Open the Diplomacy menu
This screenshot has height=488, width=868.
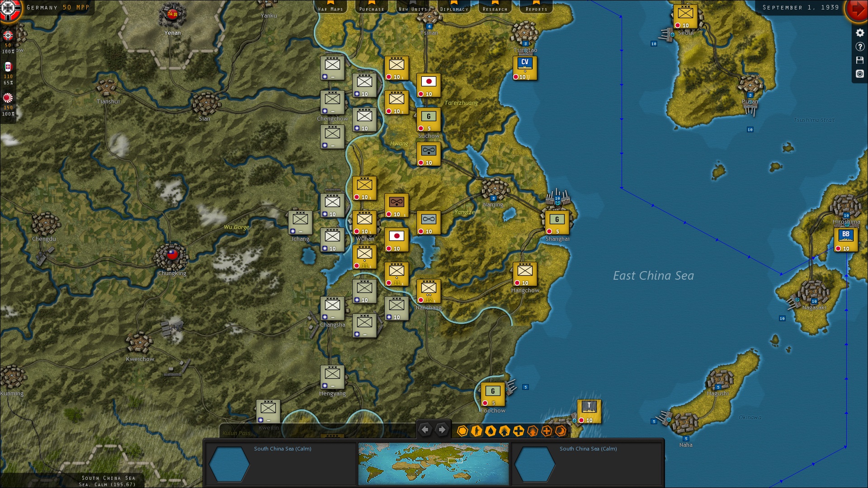pos(454,7)
